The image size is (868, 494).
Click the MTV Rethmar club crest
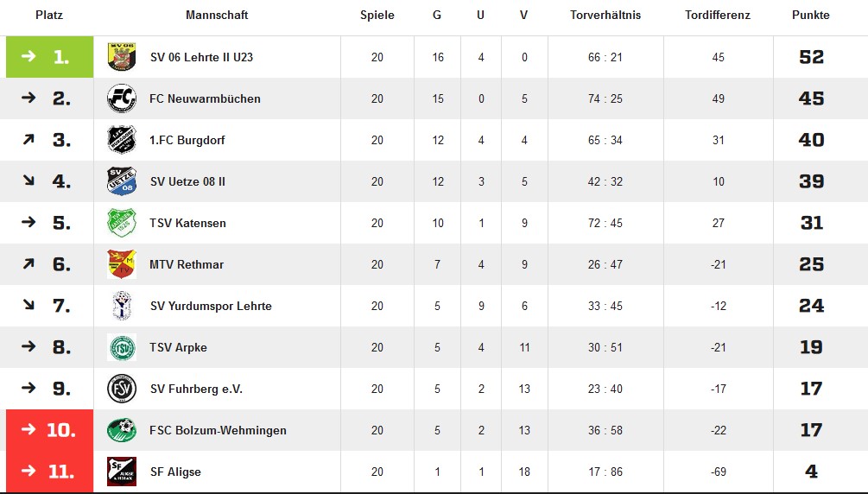click(x=122, y=264)
